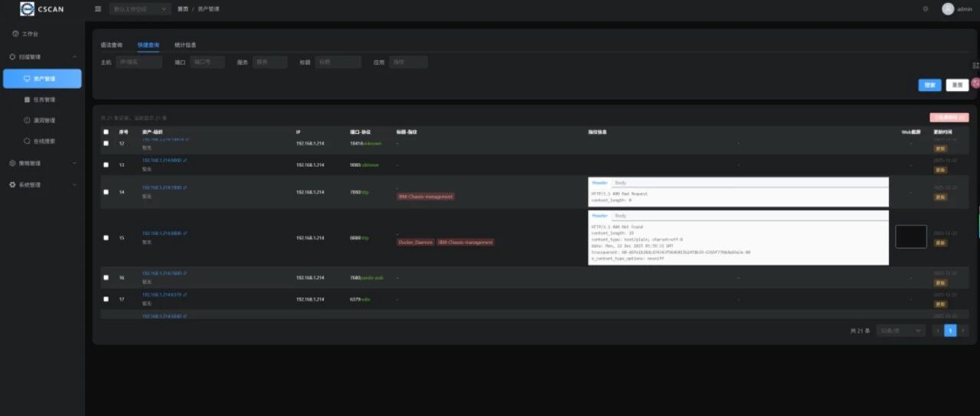Expand the 系统管理 sidebar group
Screen dimensions: 980x416
point(42,185)
